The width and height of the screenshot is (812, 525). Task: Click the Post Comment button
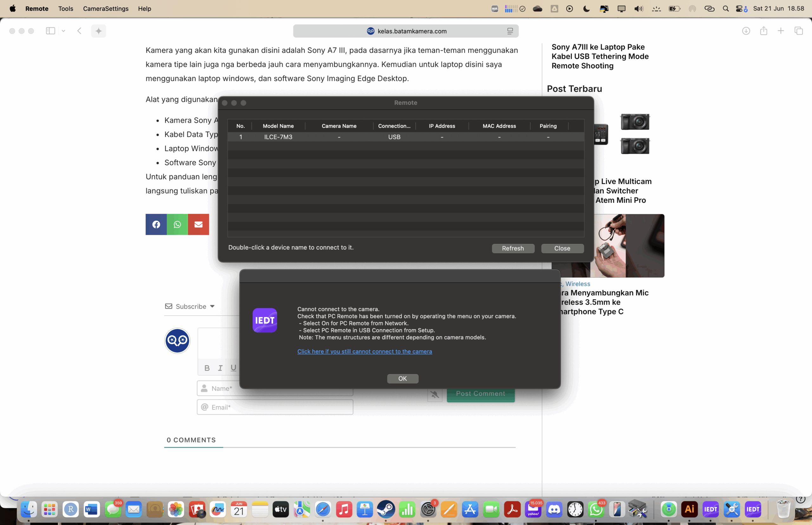[x=481, y=394]
